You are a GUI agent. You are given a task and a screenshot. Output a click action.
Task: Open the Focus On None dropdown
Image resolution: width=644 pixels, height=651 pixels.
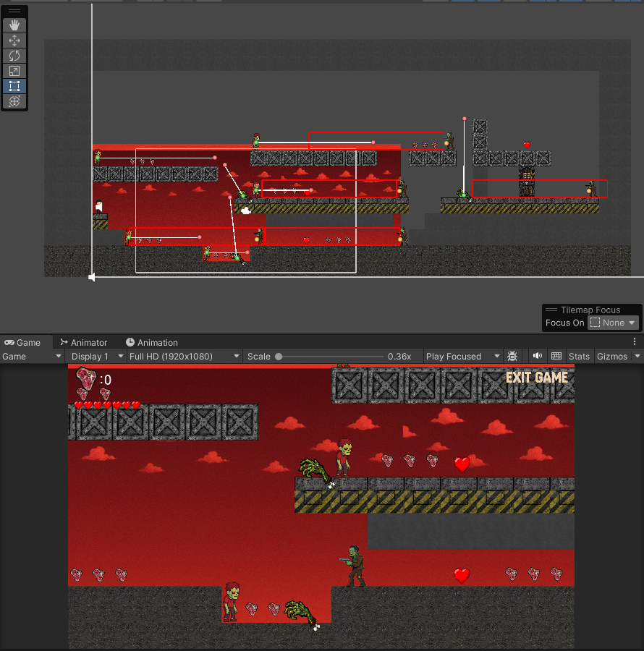click(613, 323)
